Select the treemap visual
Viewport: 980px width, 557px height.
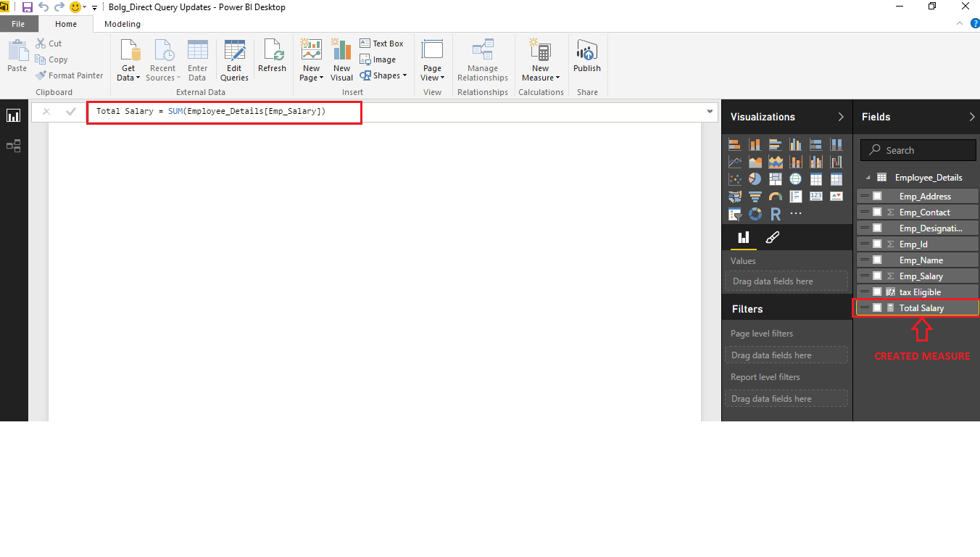(x=775, y=179)
